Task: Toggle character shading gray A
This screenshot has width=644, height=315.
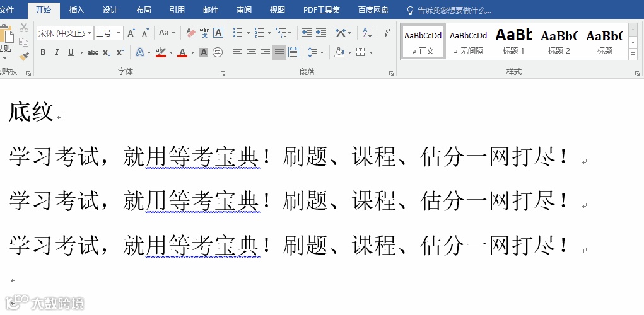Action: (204, 52)
